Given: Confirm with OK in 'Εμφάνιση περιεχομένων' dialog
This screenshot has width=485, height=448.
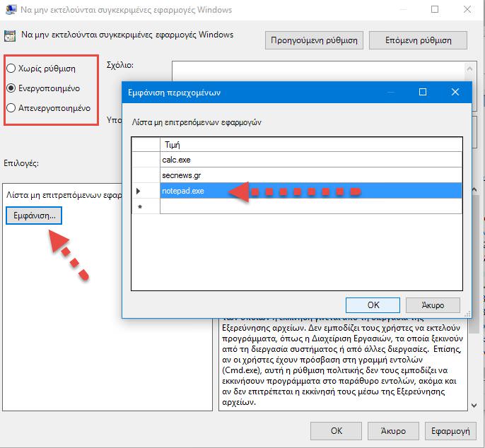Looking at the screenshot, I should [373, 305].
